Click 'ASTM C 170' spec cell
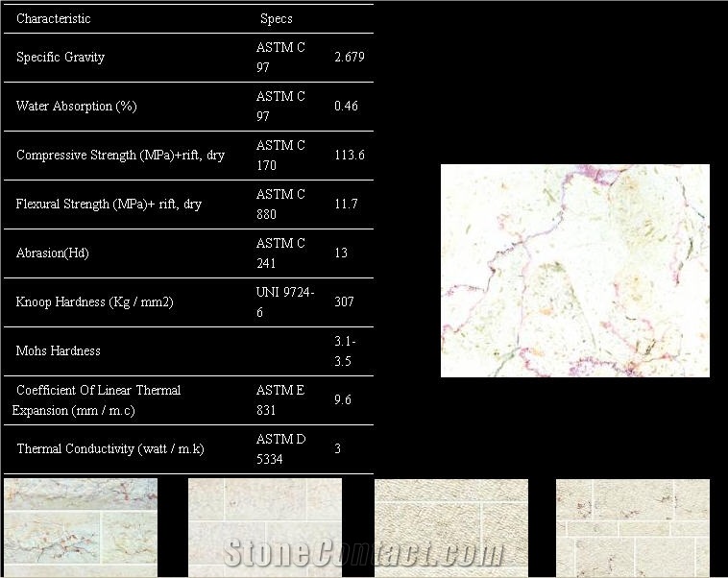Image resolution: width=728 pixels, height=578 pixels. point(280,156)
